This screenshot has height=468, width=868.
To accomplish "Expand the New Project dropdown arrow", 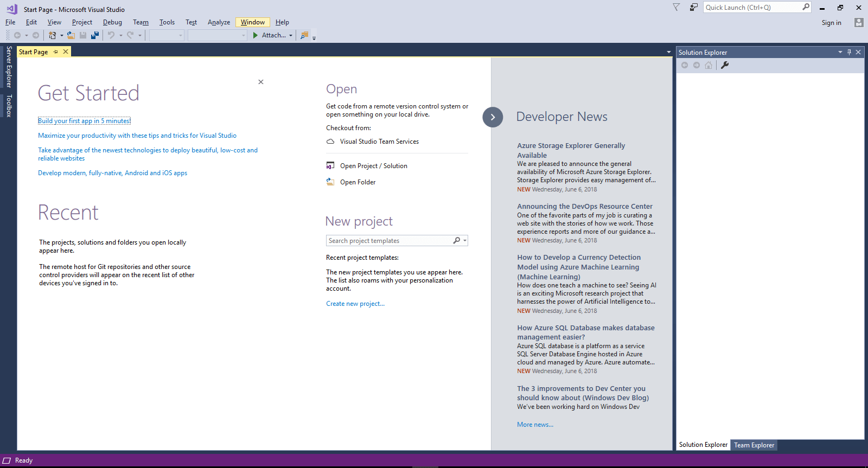I will pos(61,35).
